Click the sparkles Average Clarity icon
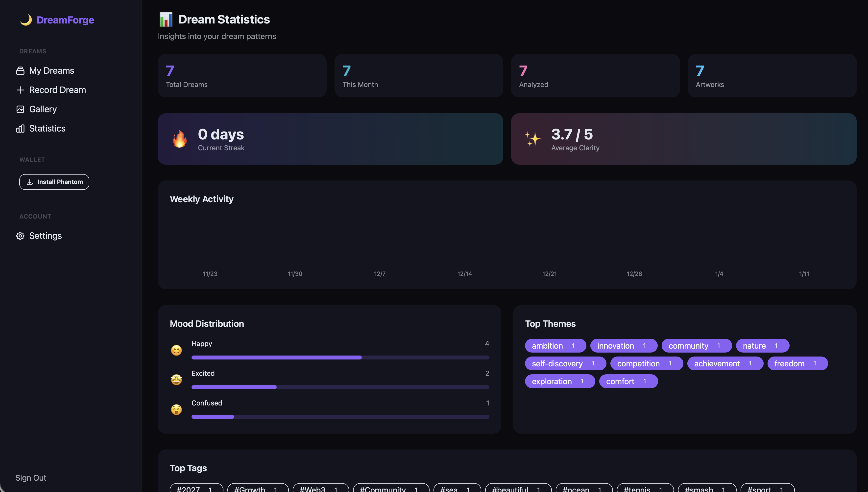 tap(533, 139)
